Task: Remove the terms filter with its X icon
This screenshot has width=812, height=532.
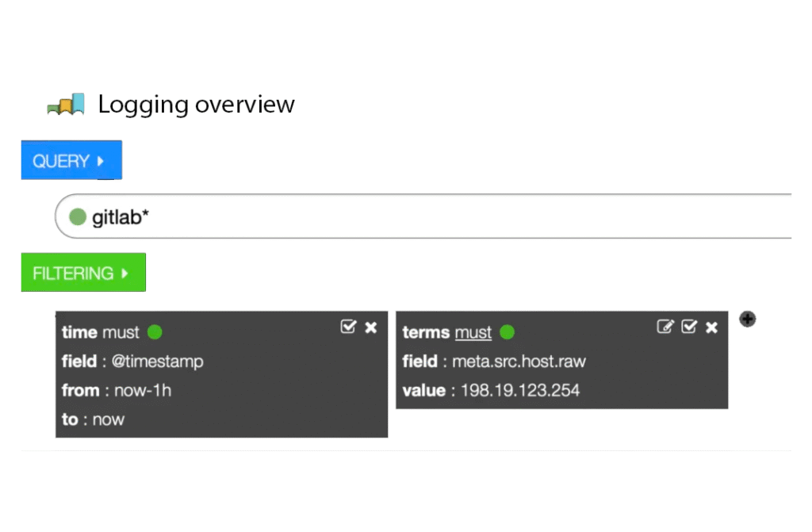Action: pos(711,327)
